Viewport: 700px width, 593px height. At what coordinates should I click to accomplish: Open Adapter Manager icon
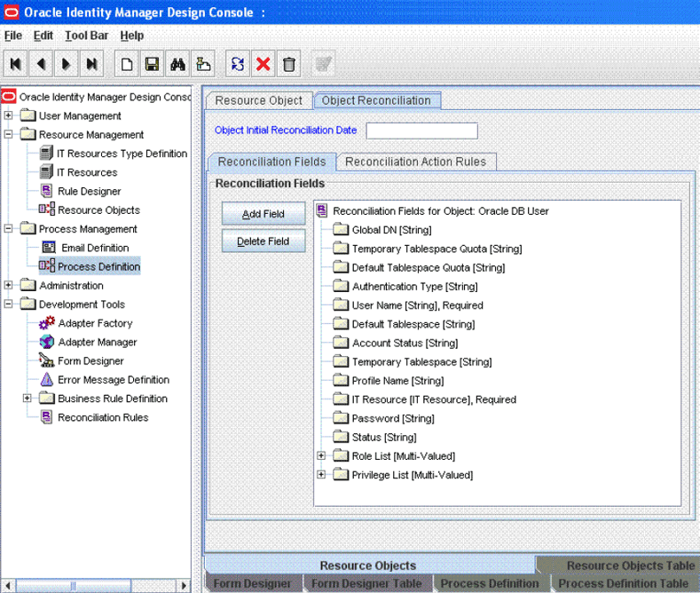47,342
